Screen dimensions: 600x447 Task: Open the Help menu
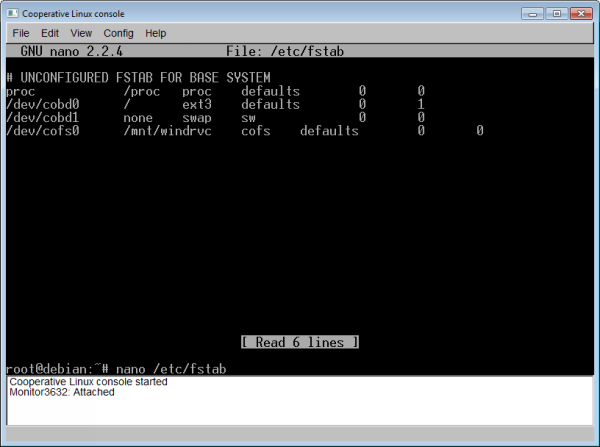point(155,33)
